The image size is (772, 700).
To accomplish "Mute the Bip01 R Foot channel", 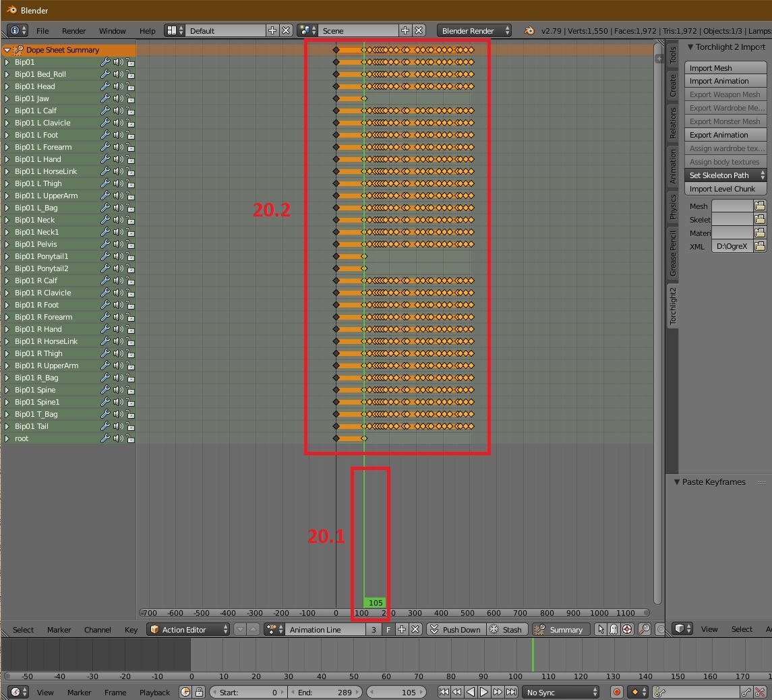I will point(118,305).
